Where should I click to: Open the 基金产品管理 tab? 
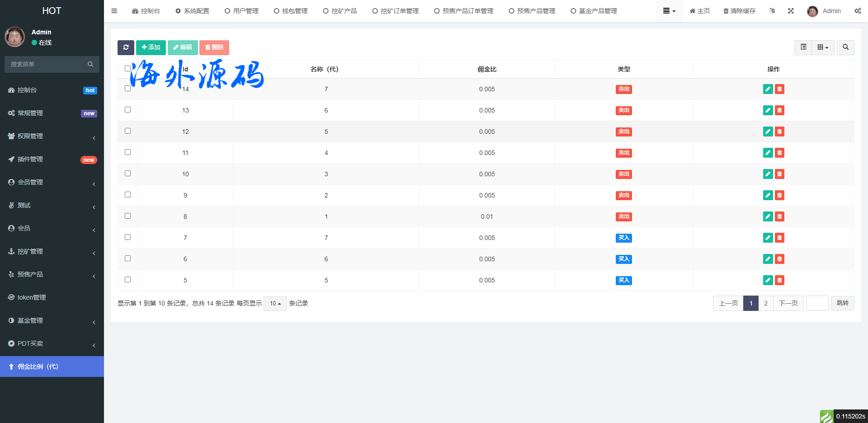(594, 11)
